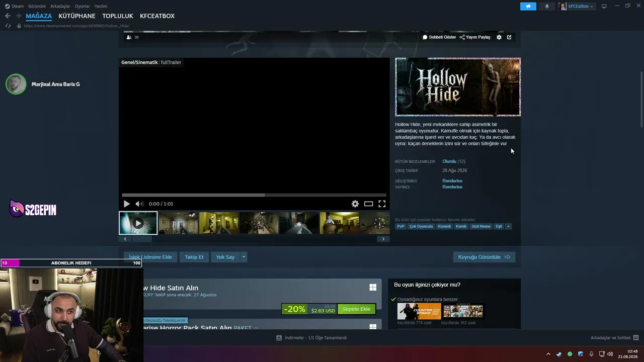644x362 pixels.
Task: Click the Steam icon in system tray
Action: 559,354
